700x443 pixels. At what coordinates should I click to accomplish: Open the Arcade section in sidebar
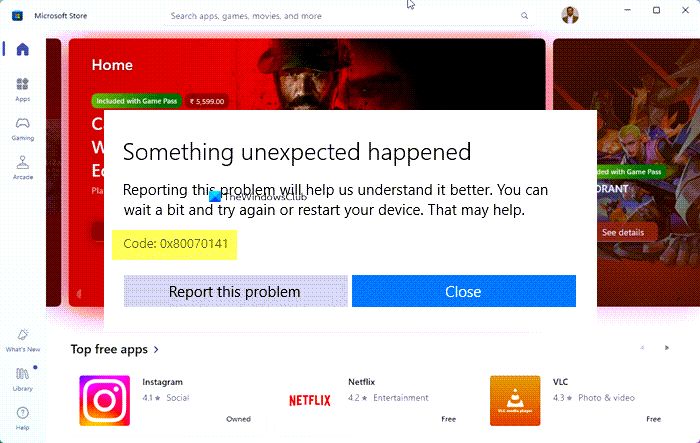point(22,165)
